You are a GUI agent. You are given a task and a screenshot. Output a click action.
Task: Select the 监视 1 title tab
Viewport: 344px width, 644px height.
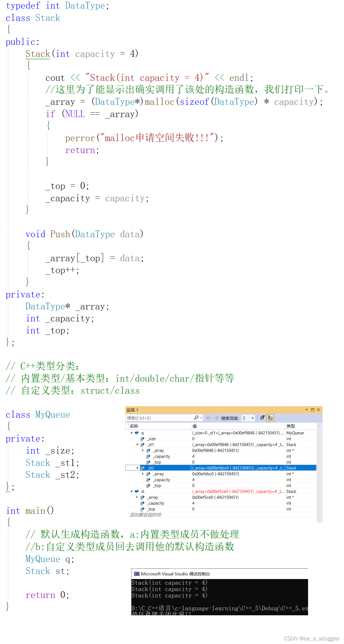point(132,410)
